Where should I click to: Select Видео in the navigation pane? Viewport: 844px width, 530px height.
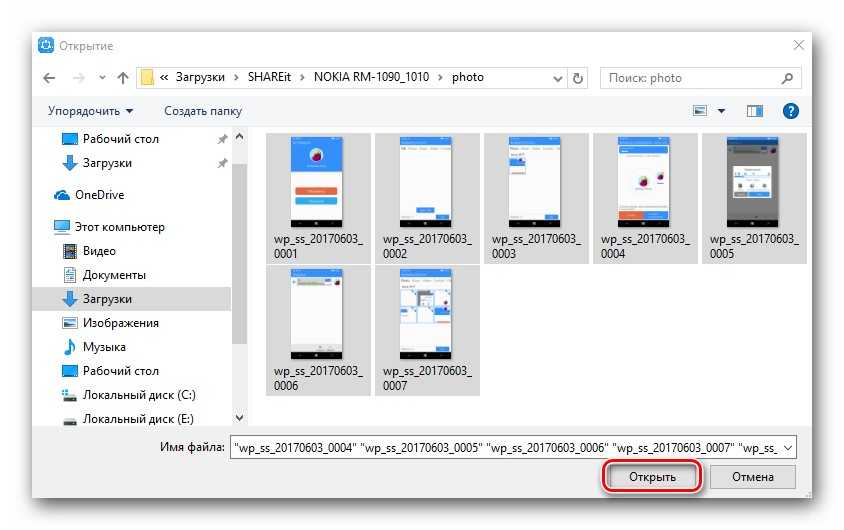99,251
